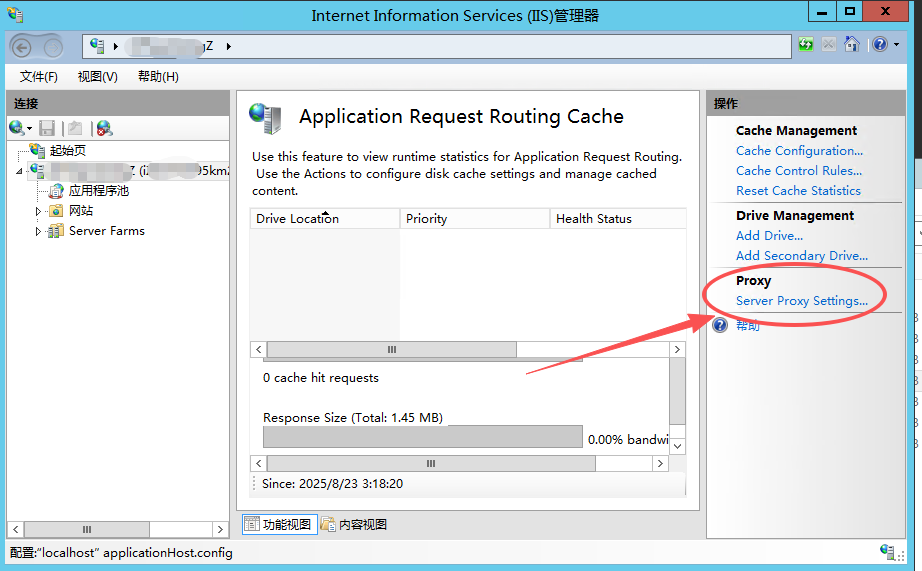Collapse the server node in connections tree
Viewport: 922px width, 571px height.
click(19, 171)
